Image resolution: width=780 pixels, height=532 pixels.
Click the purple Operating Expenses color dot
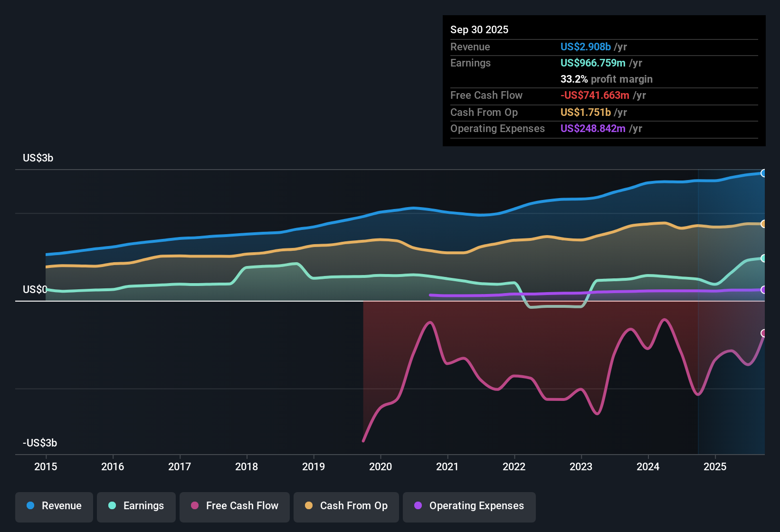click(418, 506)
